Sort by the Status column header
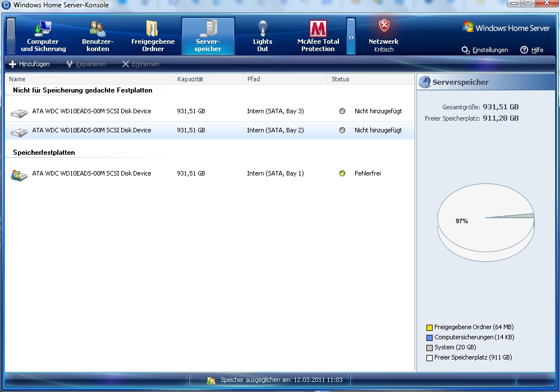The width and height of the screenshot is (560, 392). pyautogui.click(x=371, y=79)
